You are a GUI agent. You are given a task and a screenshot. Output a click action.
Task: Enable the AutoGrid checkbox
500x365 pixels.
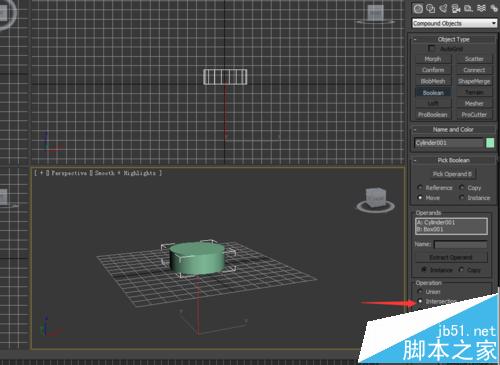(432, 48)
